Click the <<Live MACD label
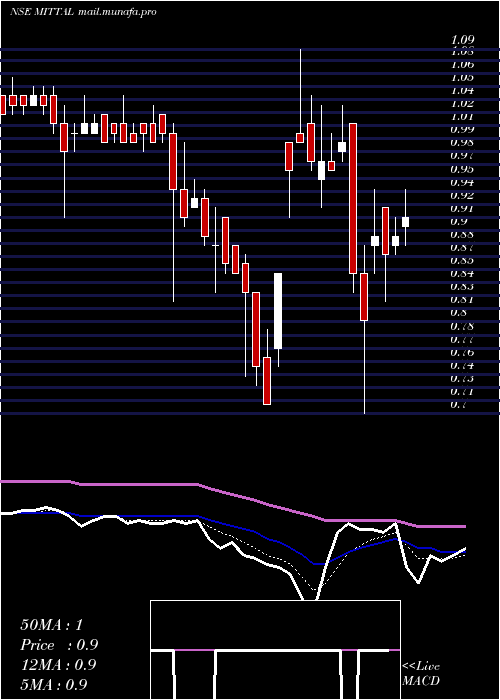The image size is (500, 700). (421, 674)
